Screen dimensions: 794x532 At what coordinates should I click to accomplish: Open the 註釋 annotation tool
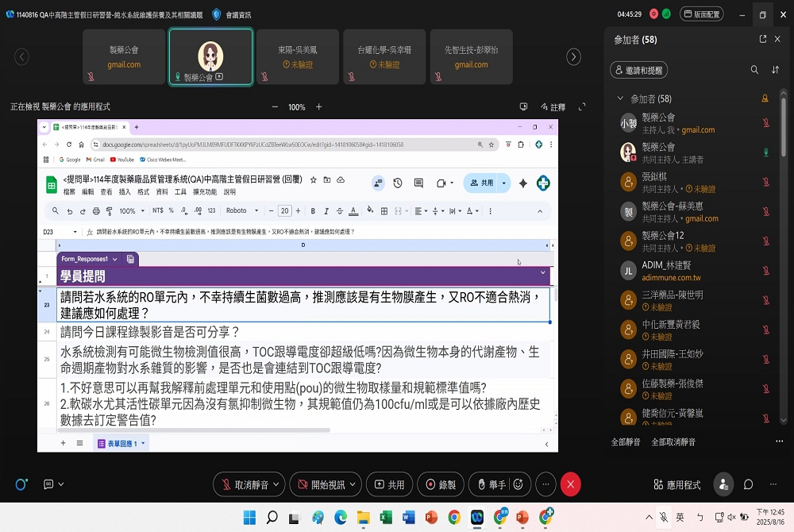click(552, 107)
